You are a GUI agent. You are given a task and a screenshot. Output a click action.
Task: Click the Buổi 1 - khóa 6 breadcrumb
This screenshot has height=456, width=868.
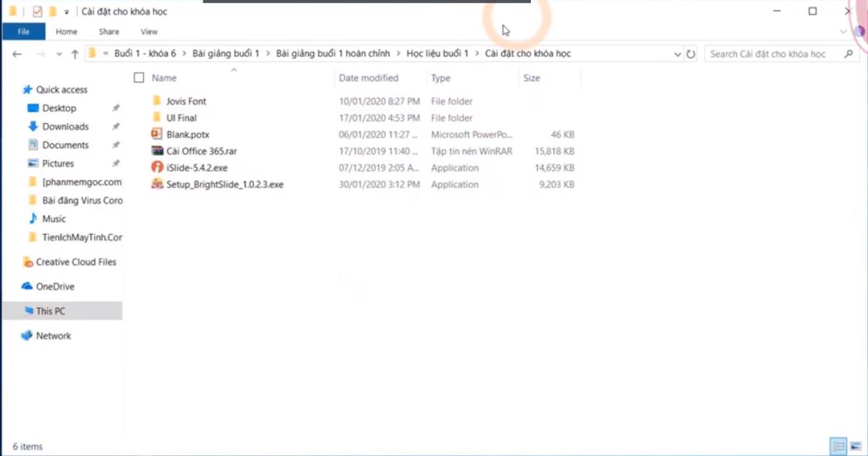point(145,54)
